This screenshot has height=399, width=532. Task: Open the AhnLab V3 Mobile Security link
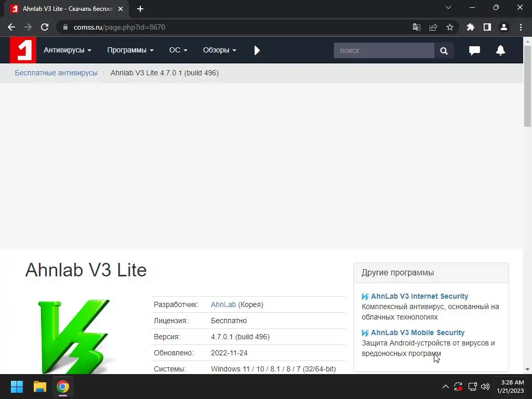pyautogui.click(x=418, y=332)
